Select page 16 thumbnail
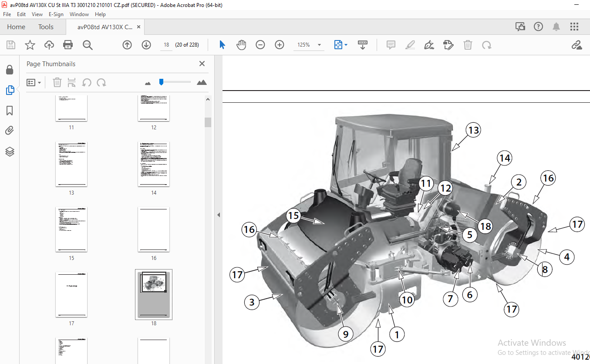This screenshot has height=364, width=590. click(154, 229)
